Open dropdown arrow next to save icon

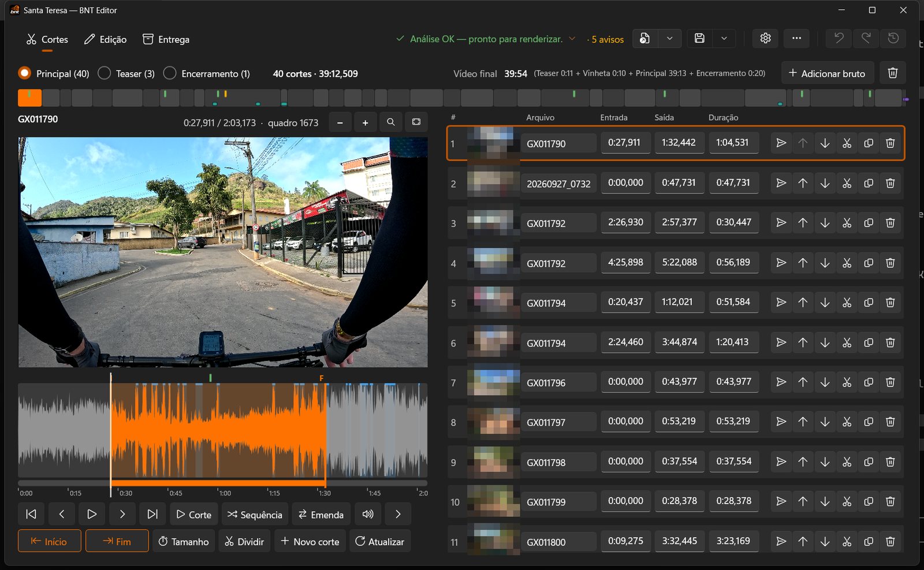[724, 38]
